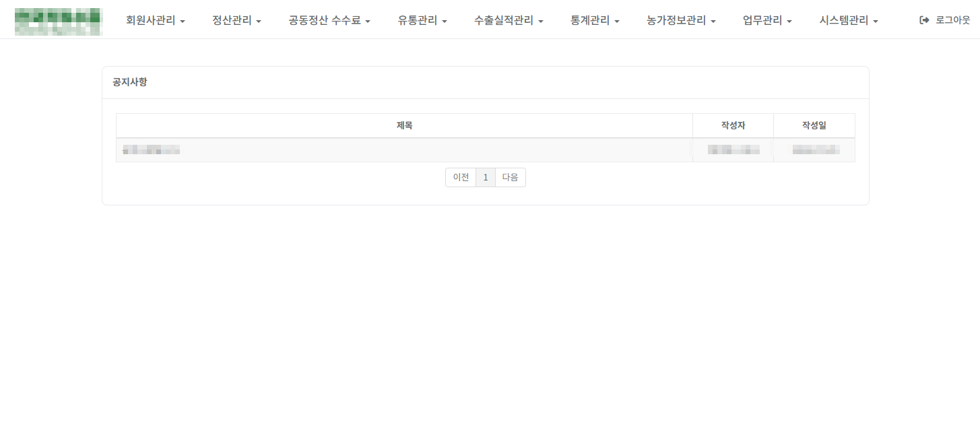This screenshot has height=433, width=980.
Task: Click the 로그아웃 link text
Action: point(952,21)
